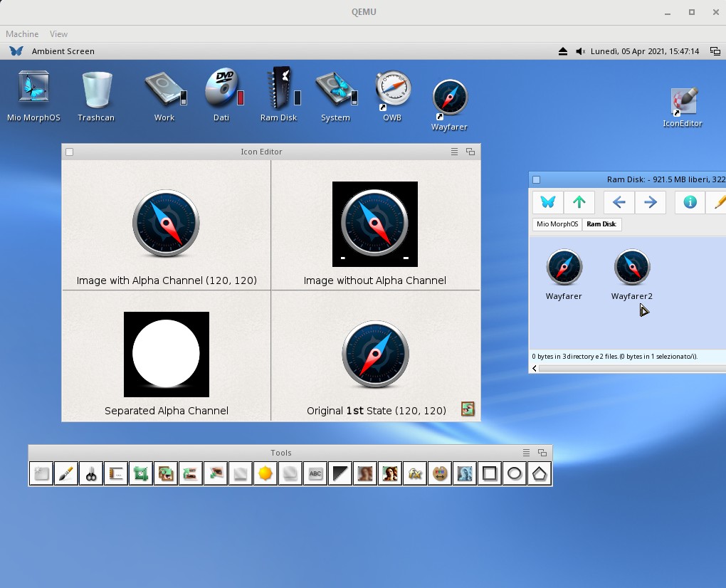Open the Tools window menu gadget
The image size is (726, 588).
527,453
